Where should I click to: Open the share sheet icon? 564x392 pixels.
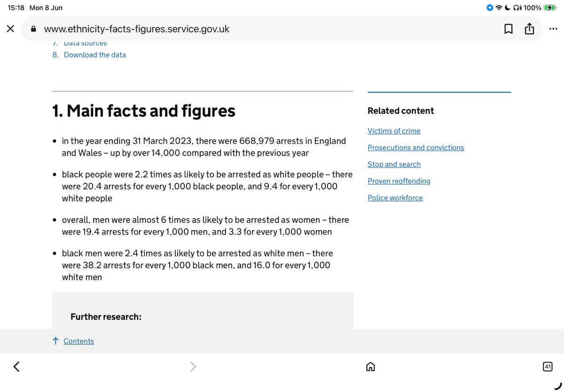[x=529, y=29]
